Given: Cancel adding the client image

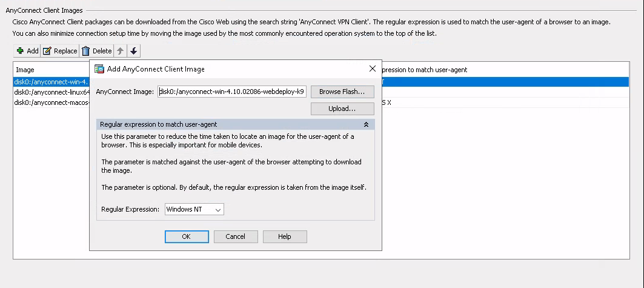Looking at the screenshot, I should pyautogui.click(x=235, y=236).
